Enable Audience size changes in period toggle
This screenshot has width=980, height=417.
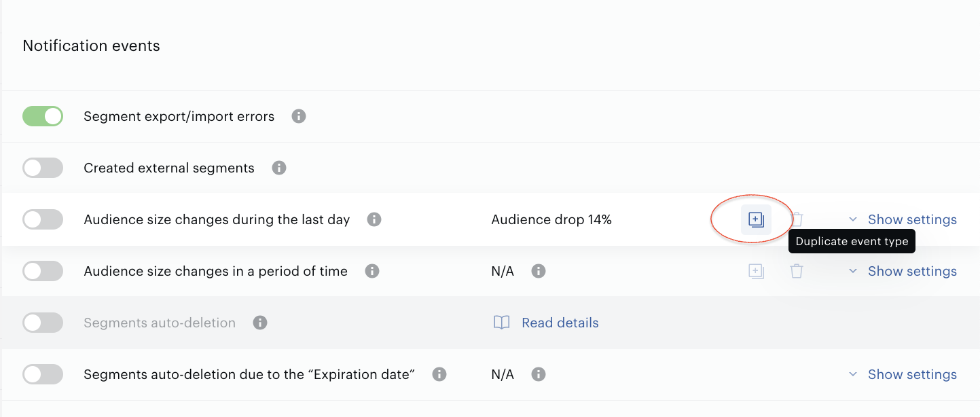click(x=43, y=271)
